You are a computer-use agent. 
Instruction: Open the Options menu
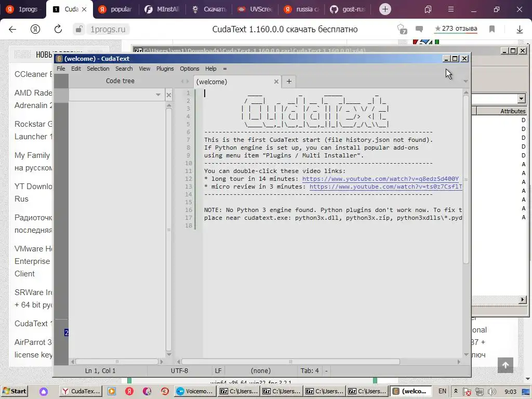[x=189, y=69]
